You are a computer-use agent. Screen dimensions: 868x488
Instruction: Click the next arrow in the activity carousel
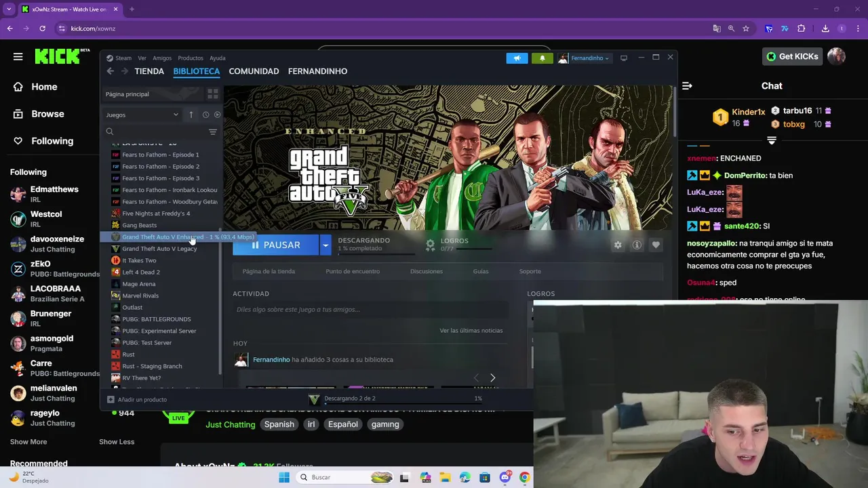[x=492, y=378]
